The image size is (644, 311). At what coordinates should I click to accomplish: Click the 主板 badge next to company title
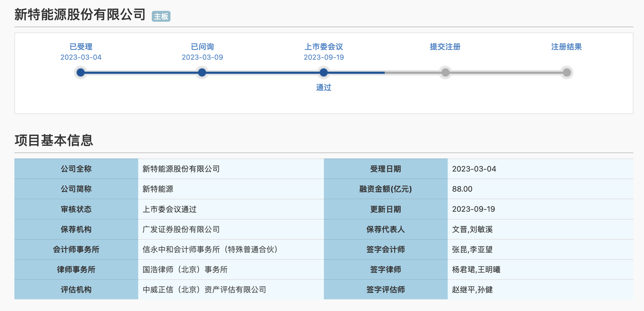pyautogui.click(x=161, y=17)
